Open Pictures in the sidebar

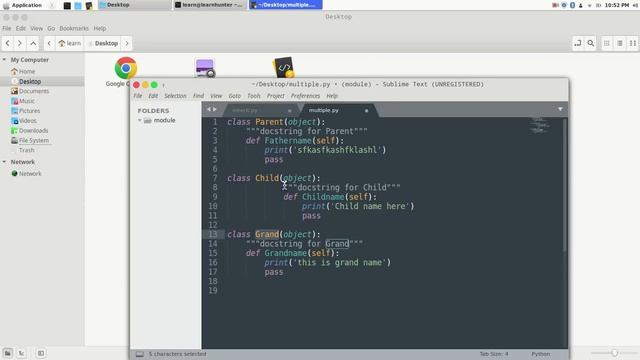point(29,111)
